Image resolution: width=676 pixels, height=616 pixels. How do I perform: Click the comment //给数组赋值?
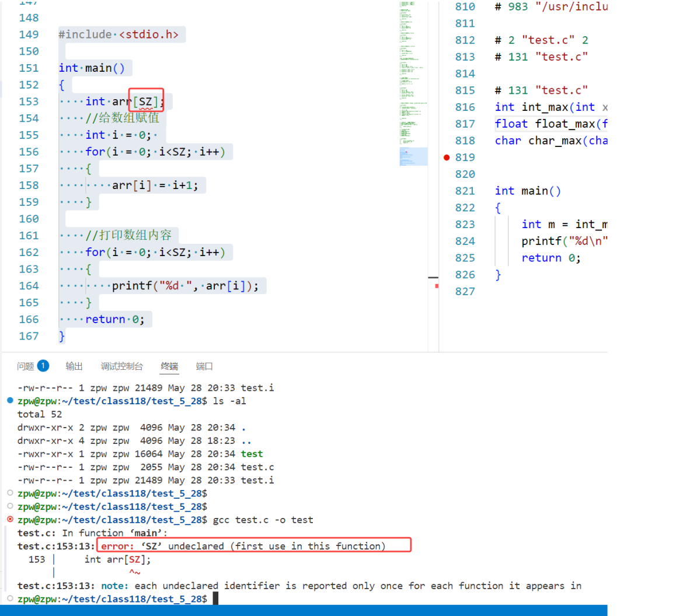point(123,118)
